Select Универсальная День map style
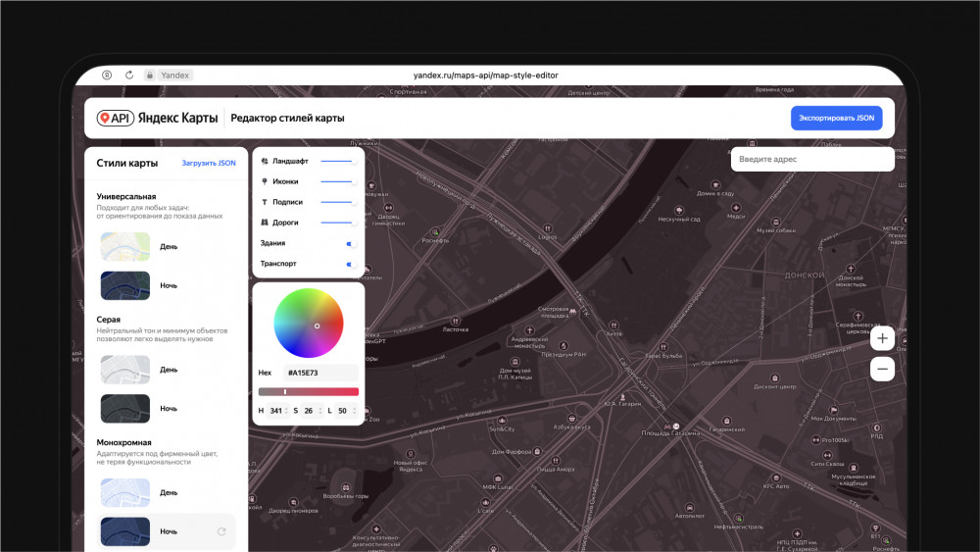 pyautogui.click(x=125, y=246)
